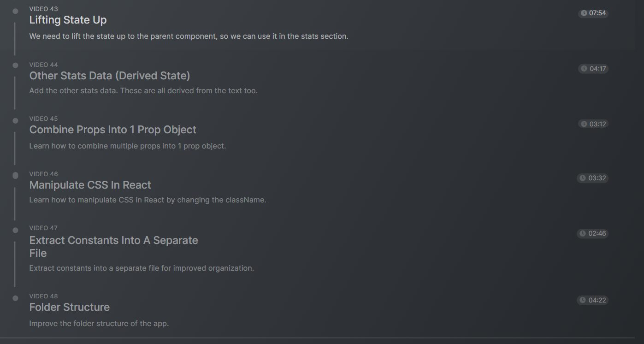Open the Folder Structure video
The width and height of the screenshot is (644, 344).
point(70,308)
